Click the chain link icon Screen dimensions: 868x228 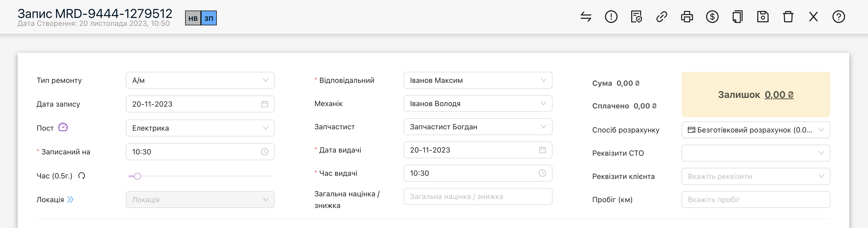click(x=662, y=17)
